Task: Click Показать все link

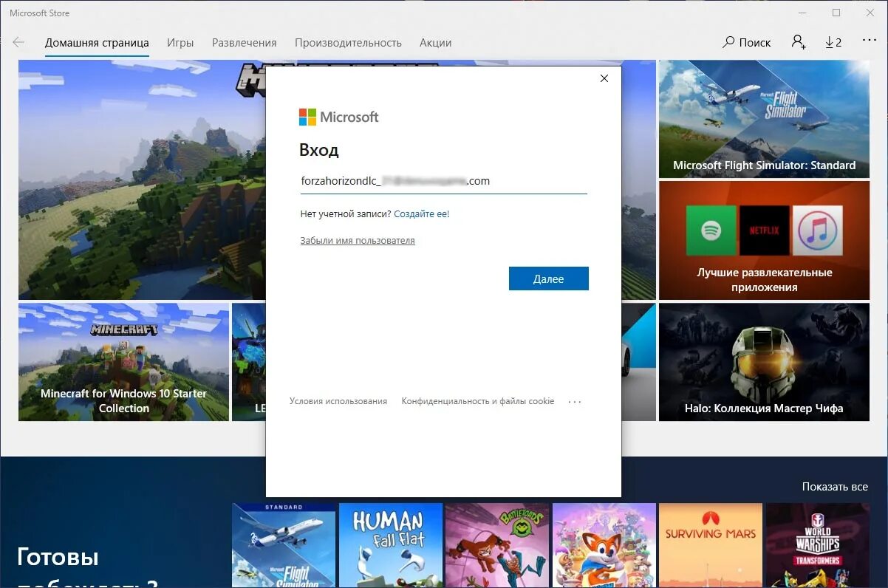Action: (835, 487)
